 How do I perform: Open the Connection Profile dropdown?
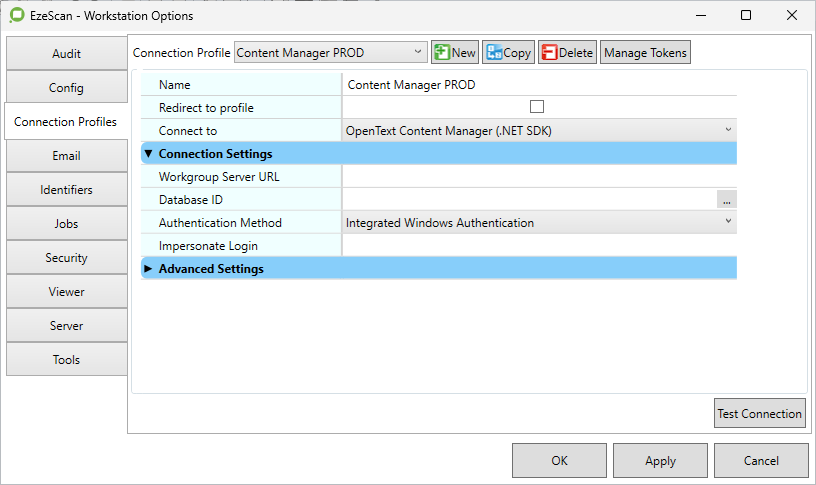click(330, 53)
